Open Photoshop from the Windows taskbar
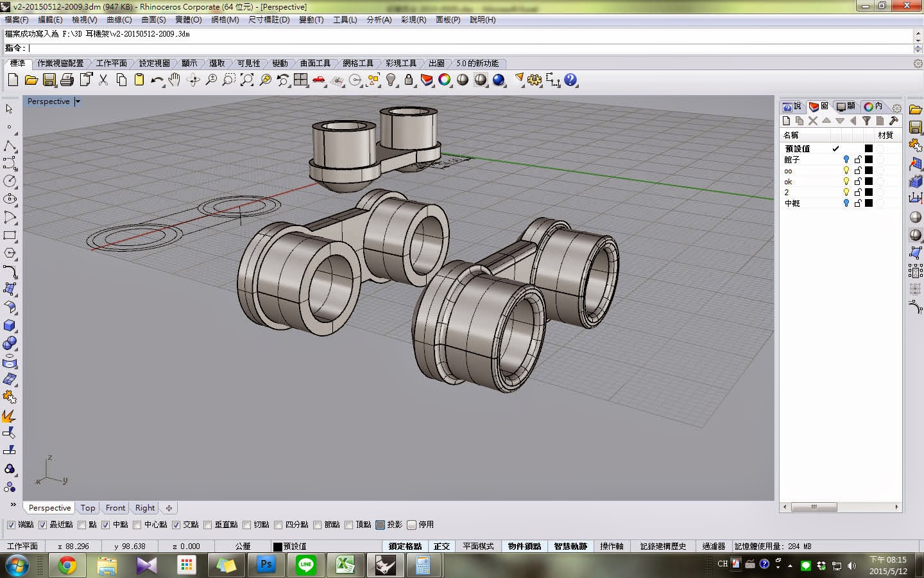Viewport: 924px width, 578px height. [266, 565]
